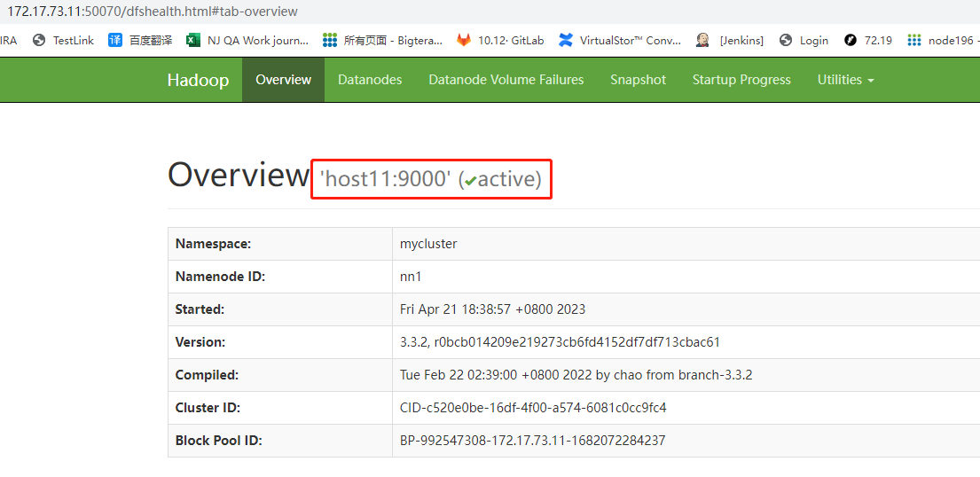Open the 72.19 bookmark icon

click(x=851, y=40)
